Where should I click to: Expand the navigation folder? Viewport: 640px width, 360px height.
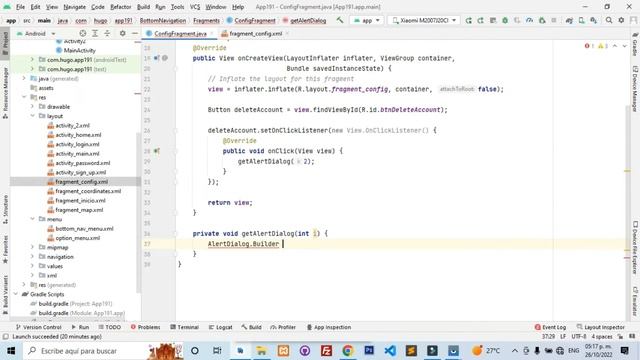point(32,257)
